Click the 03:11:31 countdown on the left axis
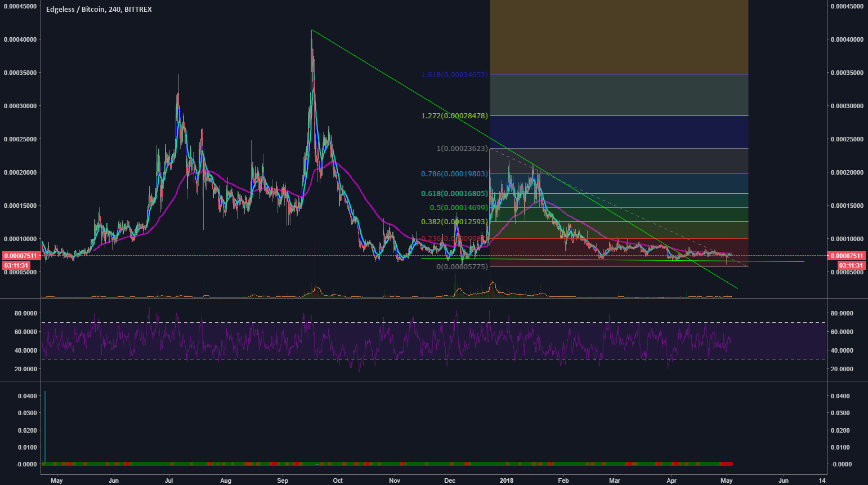868x485 pixels. 17,265
